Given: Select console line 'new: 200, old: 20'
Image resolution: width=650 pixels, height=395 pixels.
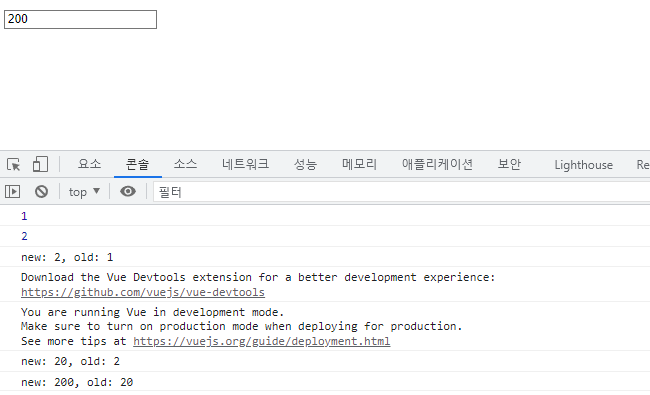Looking at the screenshot, I should [77, 382].
